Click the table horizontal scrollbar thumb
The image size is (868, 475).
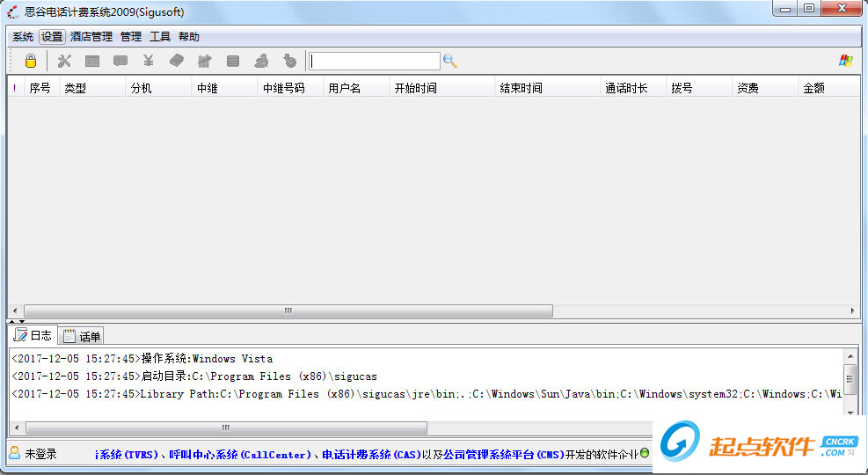(288, 311)
